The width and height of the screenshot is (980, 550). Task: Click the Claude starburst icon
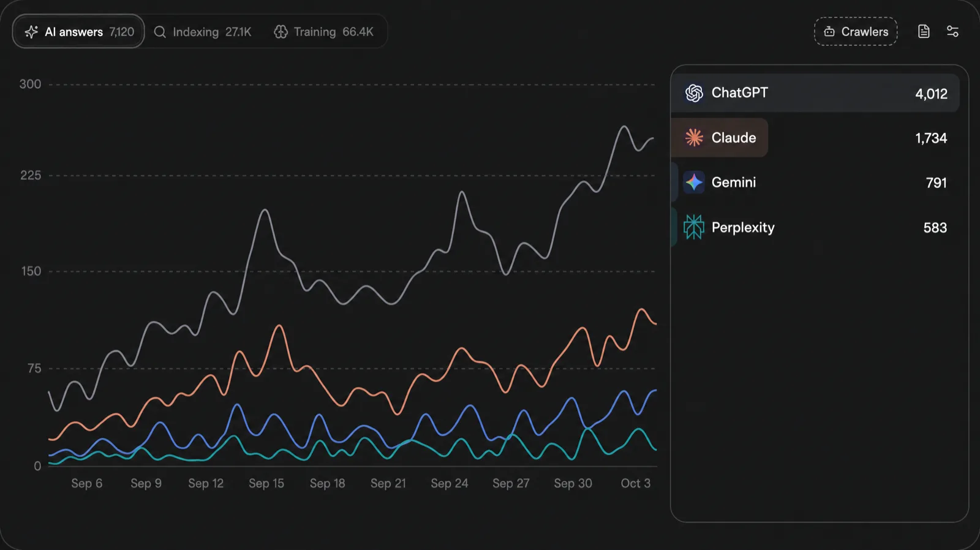tap(694, 138)
